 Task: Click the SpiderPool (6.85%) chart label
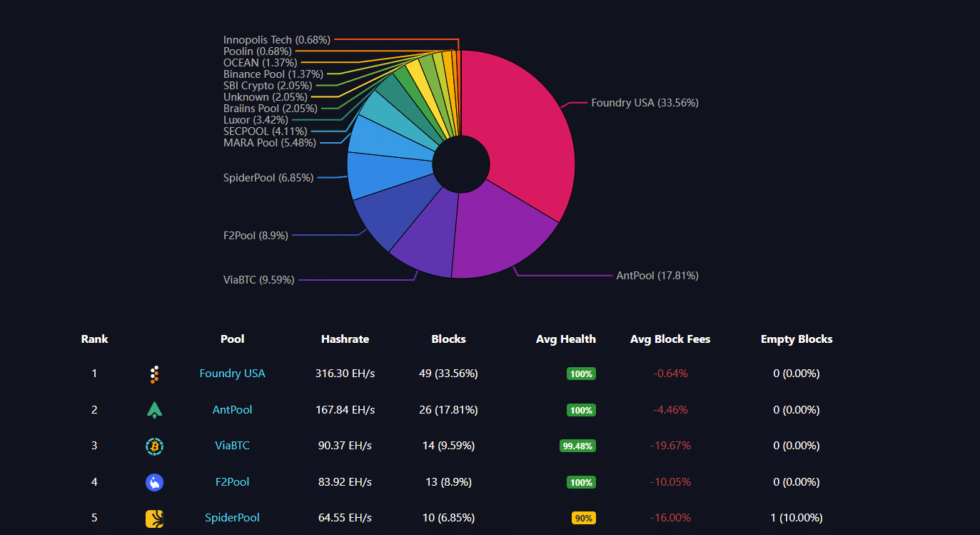268,178
